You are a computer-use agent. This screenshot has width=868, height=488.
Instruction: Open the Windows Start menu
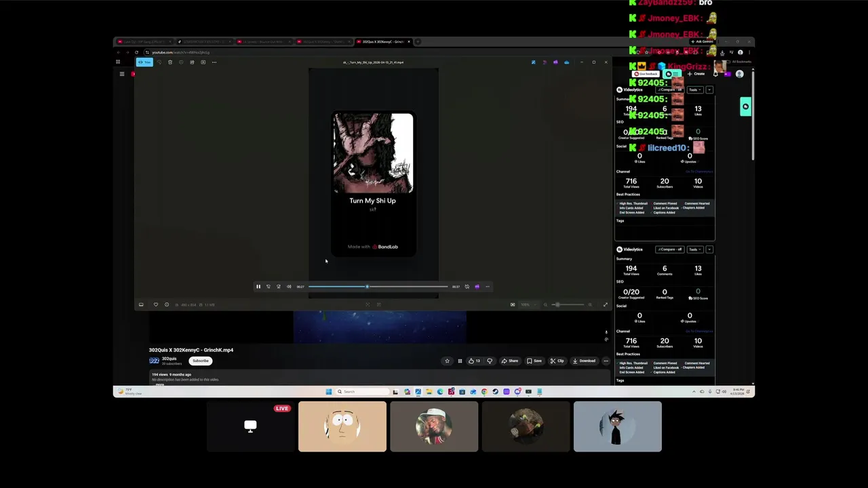[329, 391]
